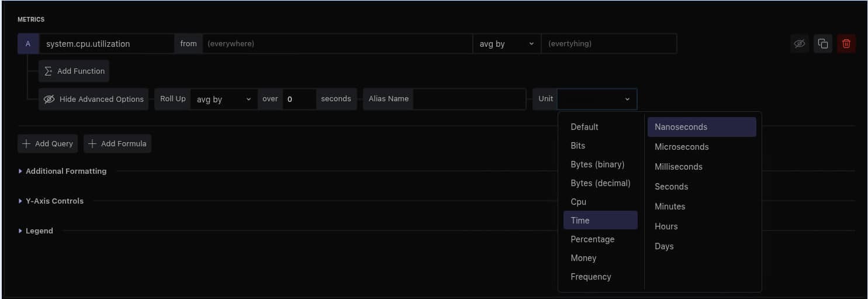This screenshot has width=868, height=299.
Task: Expand Additional Formatting section
Action: (x=63, y=171)
